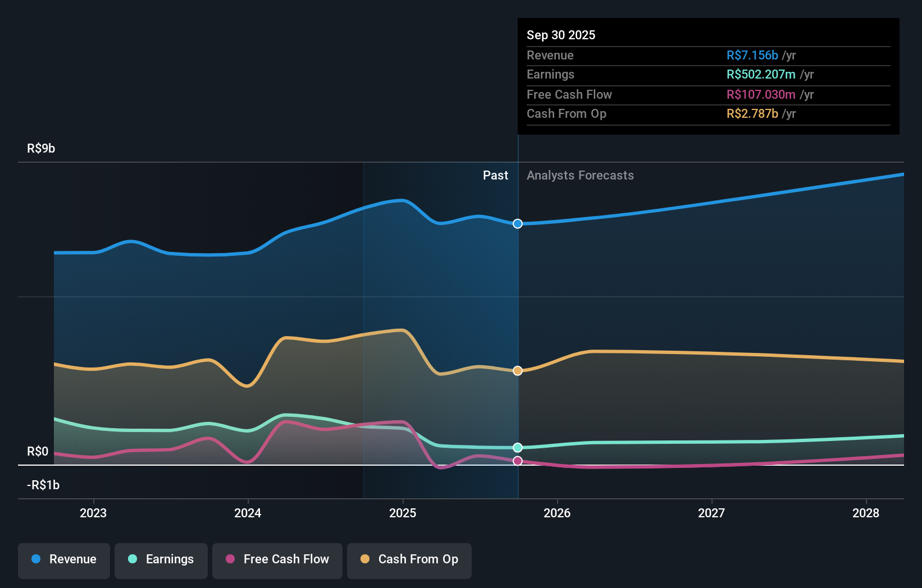
Task: Switch to the Past section of the chart
Action: click(x=495, y=175)
